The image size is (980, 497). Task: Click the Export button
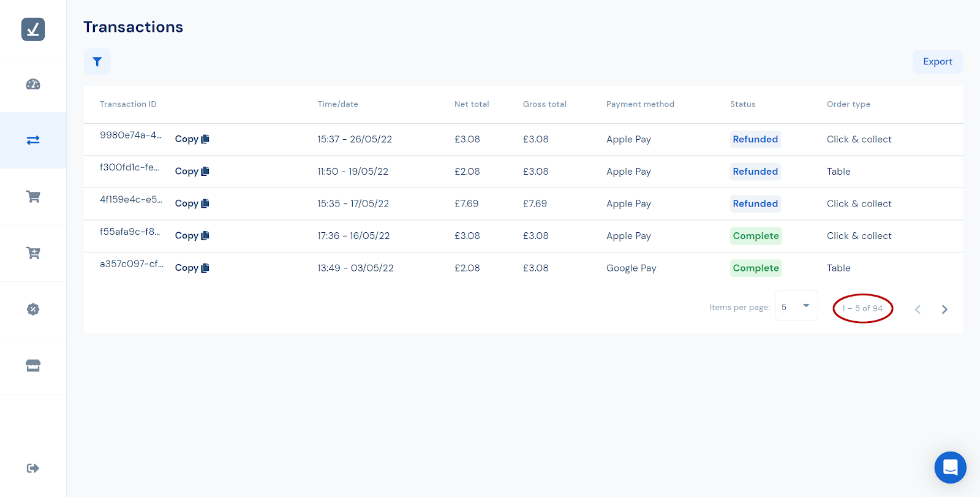coord(937,62)
